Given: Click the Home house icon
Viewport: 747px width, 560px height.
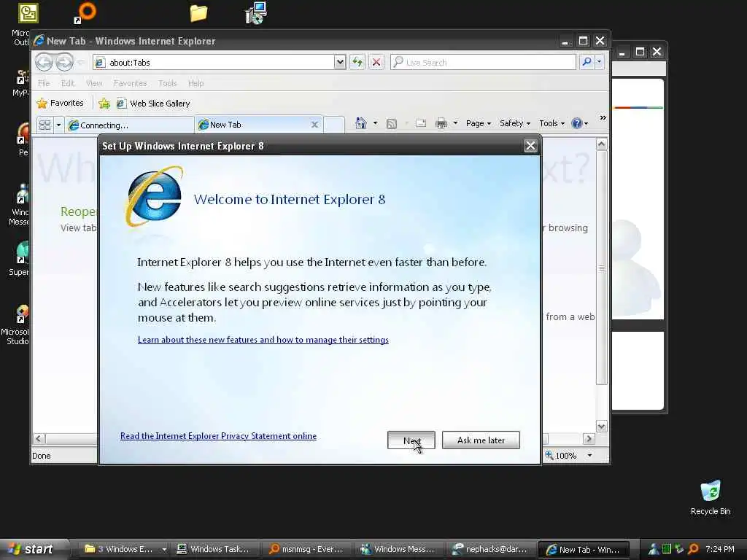Looking at the screenshot, I should 361,123.
